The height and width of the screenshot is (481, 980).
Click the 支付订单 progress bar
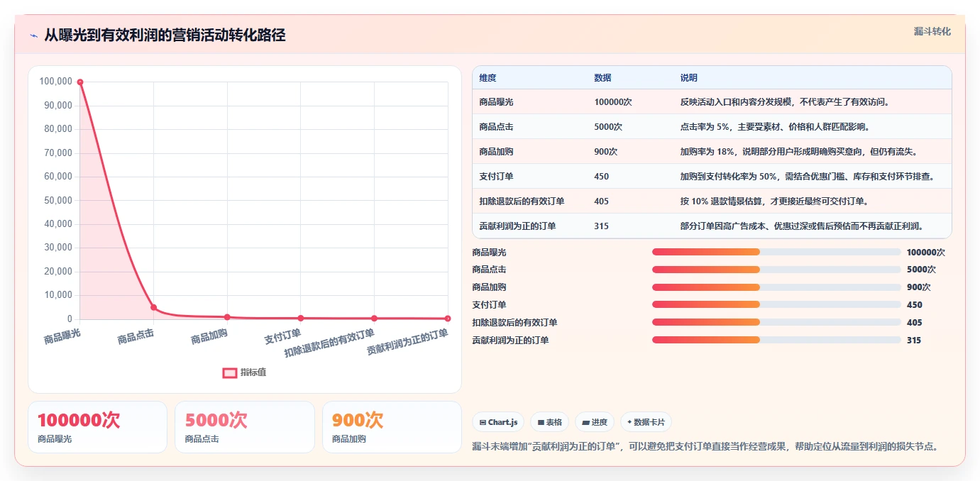tap(776, 305)
